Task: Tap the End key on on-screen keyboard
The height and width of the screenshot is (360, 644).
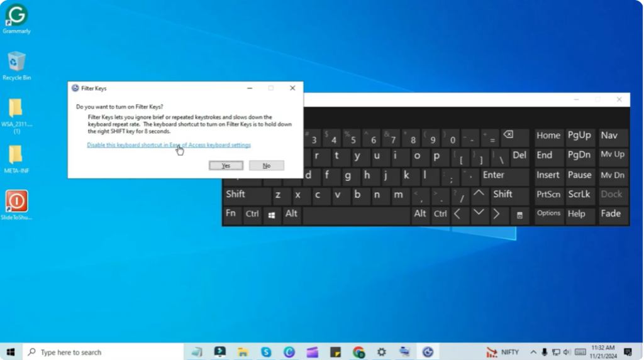Action: pos(548,156)
